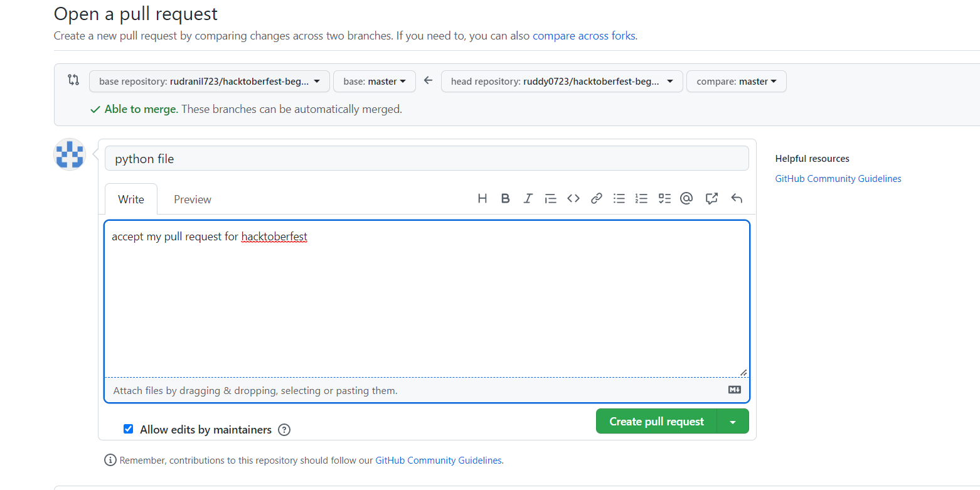The height and width of the screenshot is (490, 980).
Task: Open the base repository dropdown
Action: tap(210, 82)
